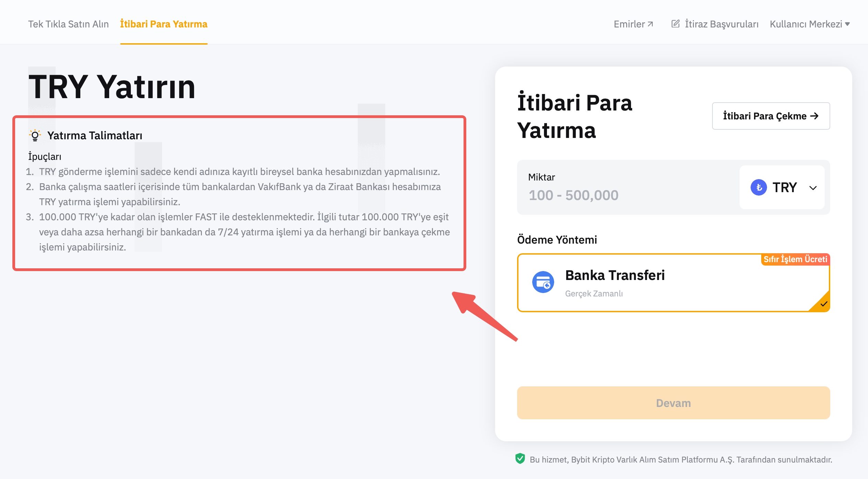Click the chevron next to TRY

(813, 188)
